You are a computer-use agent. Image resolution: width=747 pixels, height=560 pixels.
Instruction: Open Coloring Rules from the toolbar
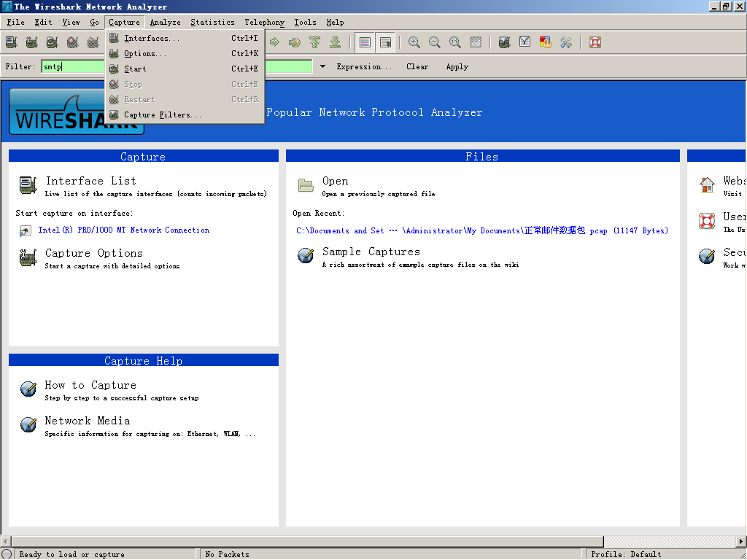(545, 42)
